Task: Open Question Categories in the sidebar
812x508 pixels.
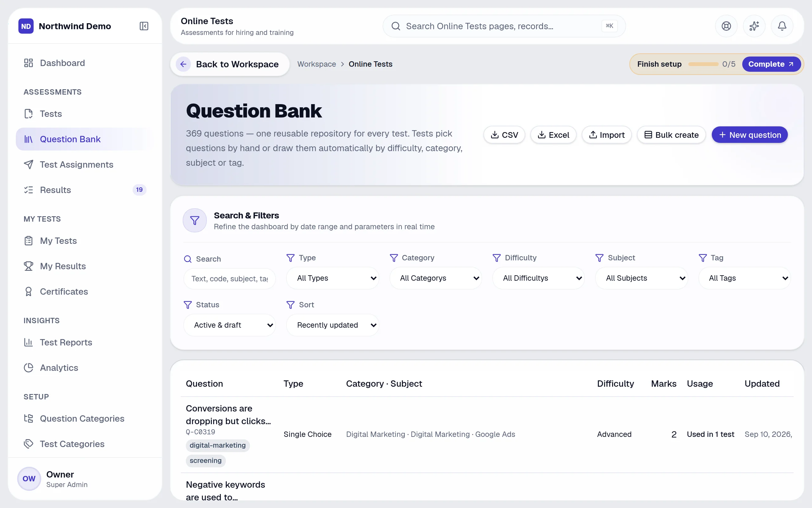Action: tap(85, 419)
